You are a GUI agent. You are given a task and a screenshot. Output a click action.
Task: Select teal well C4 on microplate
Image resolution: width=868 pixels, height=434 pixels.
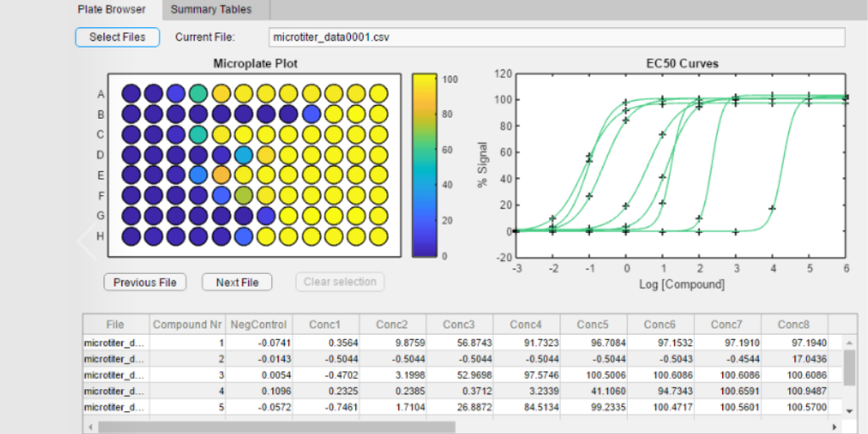(x=198, y=134)
